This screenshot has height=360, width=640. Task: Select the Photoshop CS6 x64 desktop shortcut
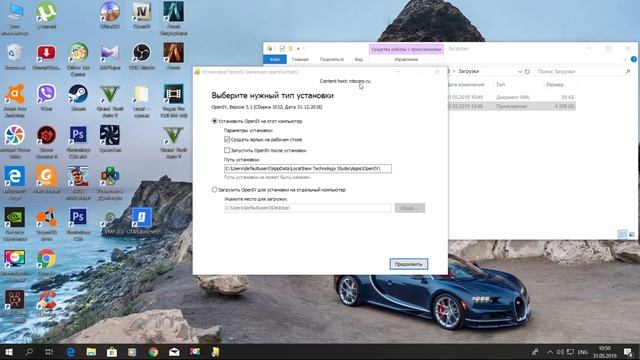coord(78,142)
